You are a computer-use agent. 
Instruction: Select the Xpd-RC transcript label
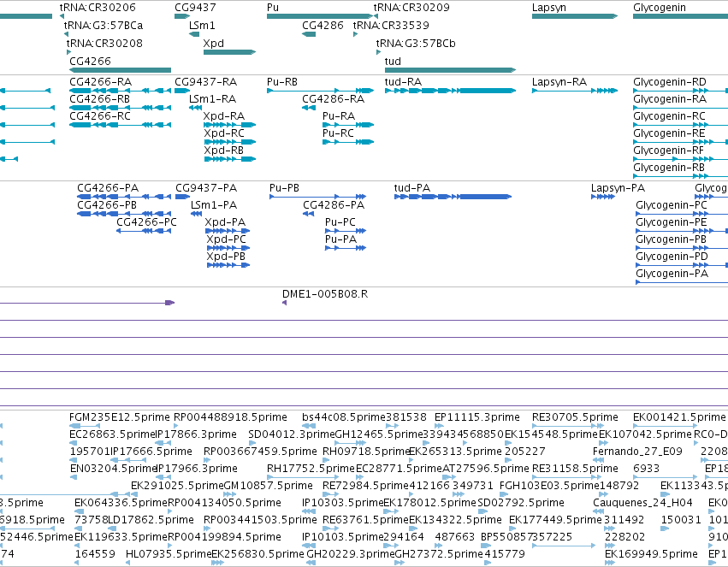coord(224,133)
